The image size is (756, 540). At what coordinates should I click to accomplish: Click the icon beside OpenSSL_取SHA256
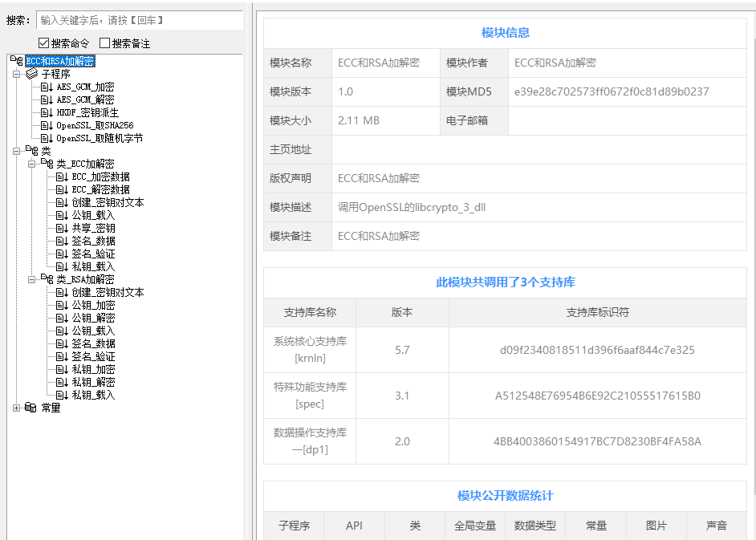[47, 125]
